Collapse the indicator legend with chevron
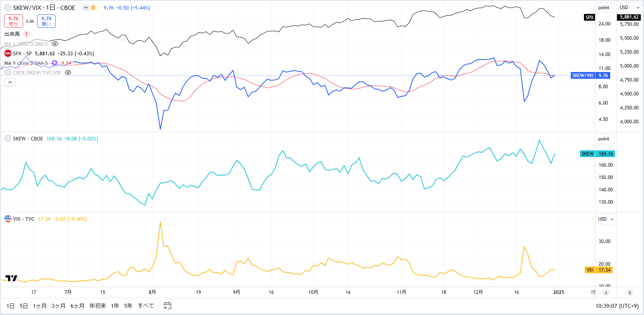The width and height of the screenshot is (644, 315). coord(10,82)
